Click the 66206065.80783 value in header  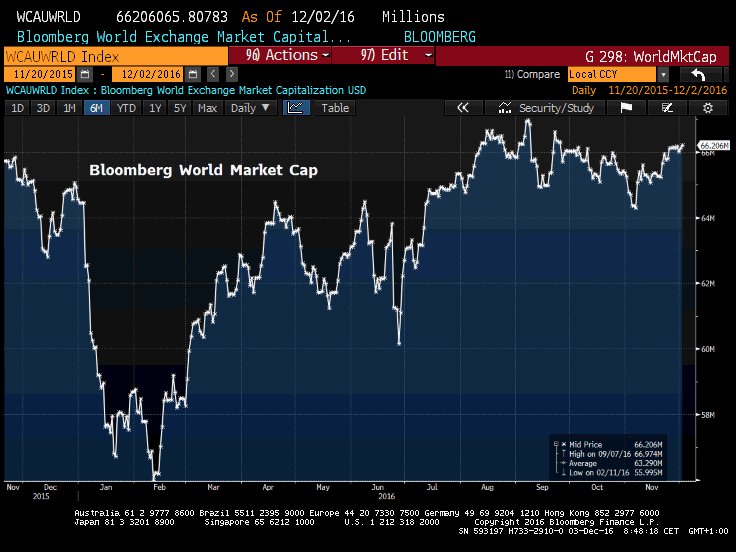coord(172,17)
